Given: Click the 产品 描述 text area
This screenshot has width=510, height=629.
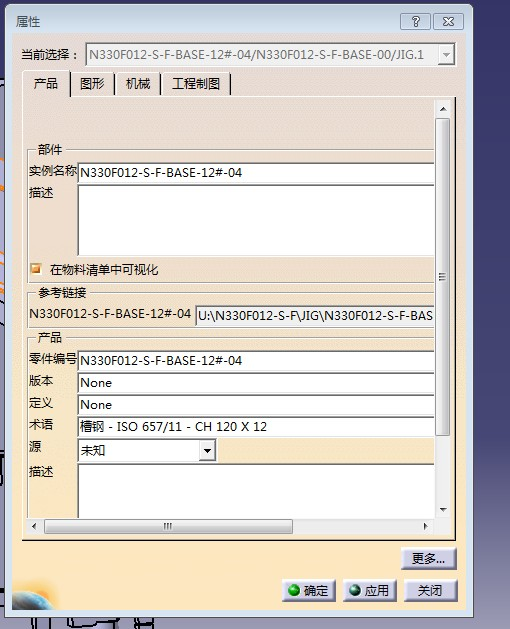Looking at the screenshot, I should [x=256, y=491].
